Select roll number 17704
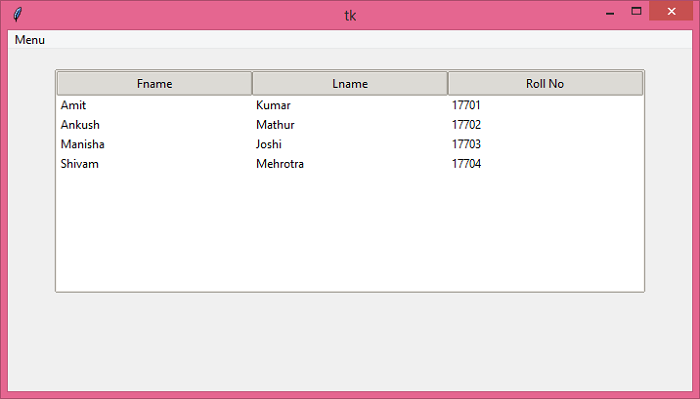700x399 pixels. pos(466,164)
